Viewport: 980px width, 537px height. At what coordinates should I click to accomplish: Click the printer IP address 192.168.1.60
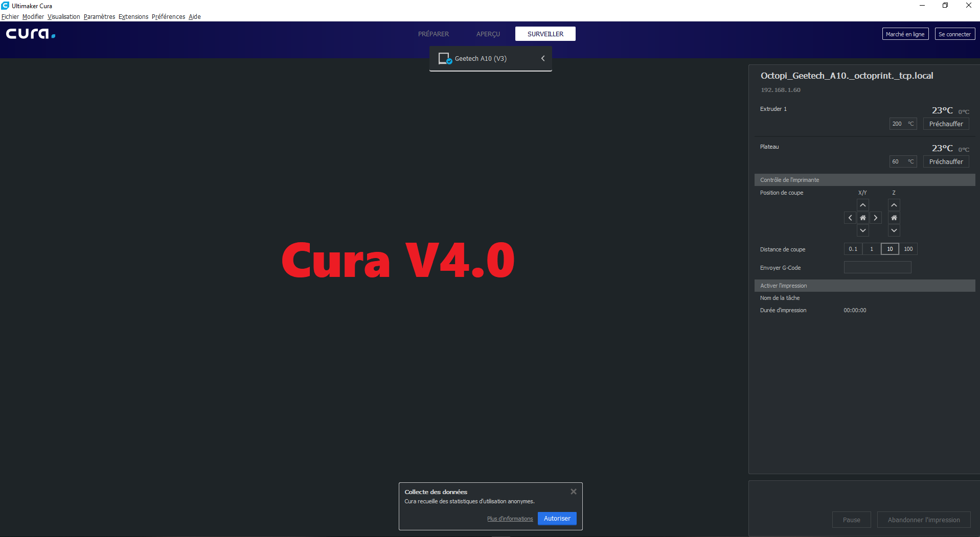[x=781, y=90]
